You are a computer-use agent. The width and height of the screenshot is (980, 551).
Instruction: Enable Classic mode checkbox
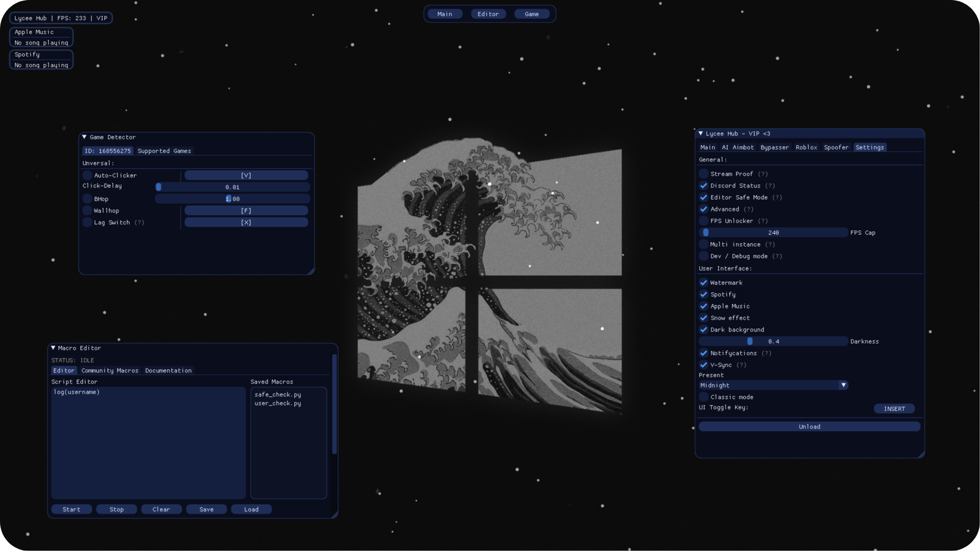(x=704, y=397)
